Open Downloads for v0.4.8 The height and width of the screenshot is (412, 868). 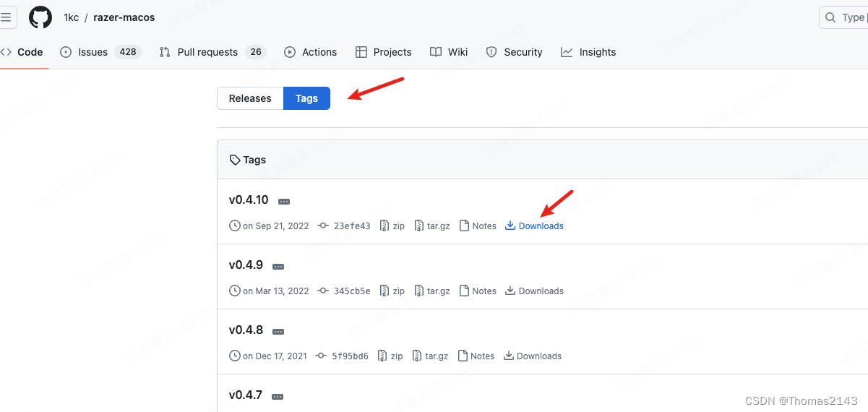tap(533, 356)
